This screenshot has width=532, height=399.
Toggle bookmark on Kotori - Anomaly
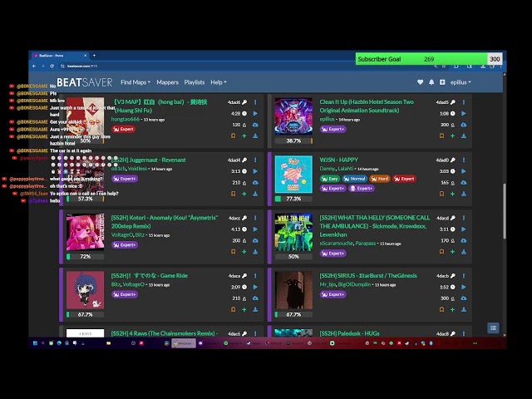pos(233,252)
